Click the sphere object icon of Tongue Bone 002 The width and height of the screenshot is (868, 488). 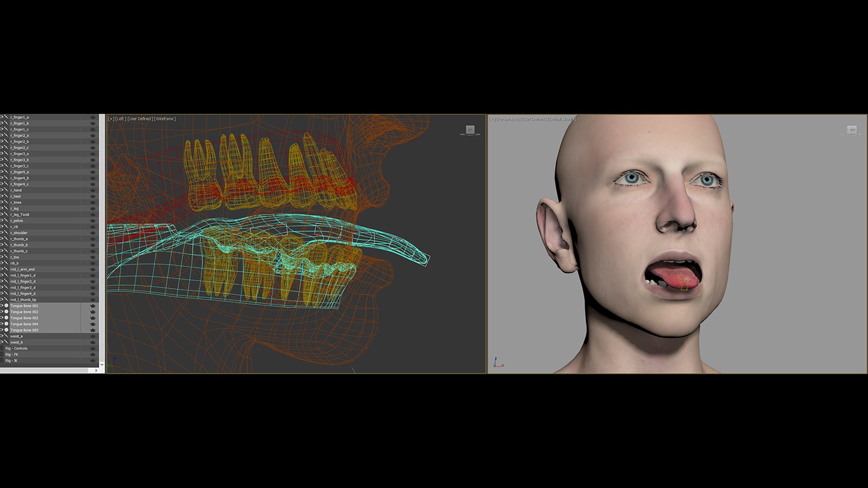click(x=6, y=312)
